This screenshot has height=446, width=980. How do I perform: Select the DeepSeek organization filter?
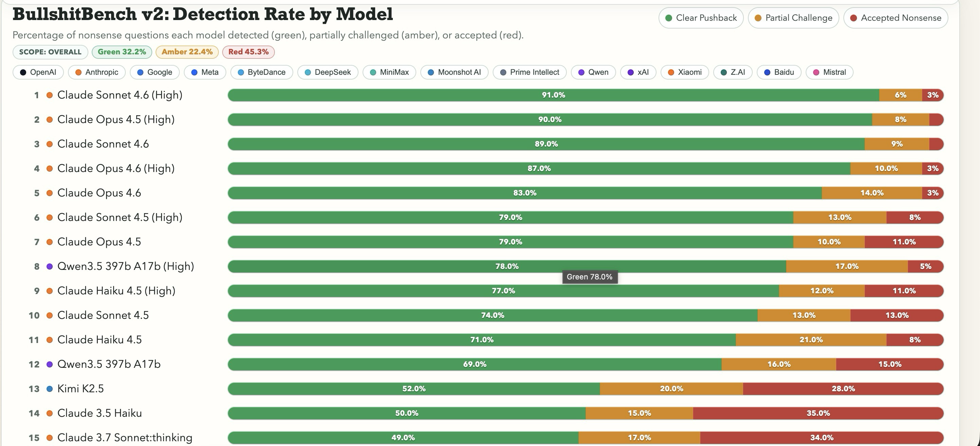coord(328,72)
